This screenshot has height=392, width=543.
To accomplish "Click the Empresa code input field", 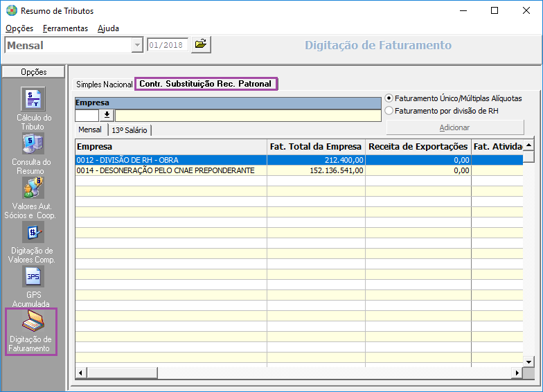I will (87, 115).
